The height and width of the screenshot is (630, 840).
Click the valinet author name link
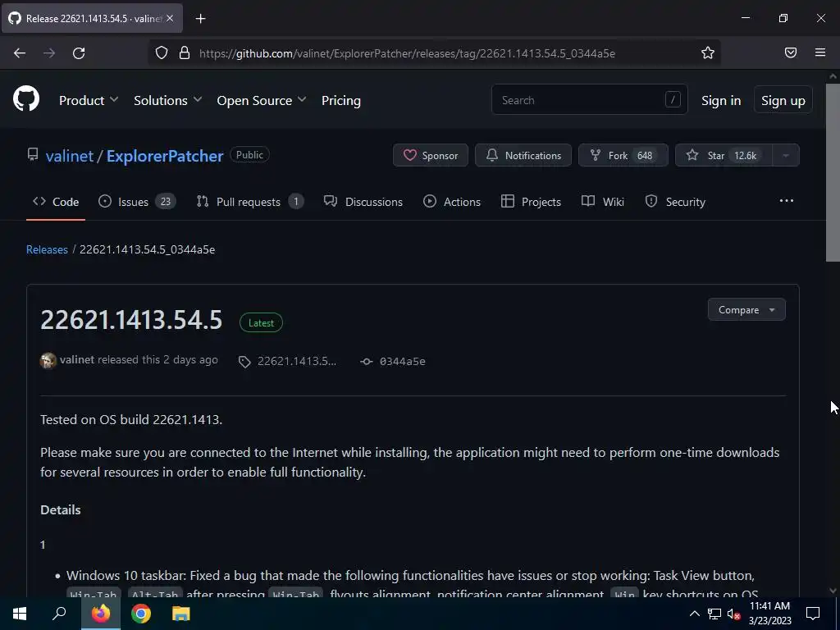[x=77, y=359]
